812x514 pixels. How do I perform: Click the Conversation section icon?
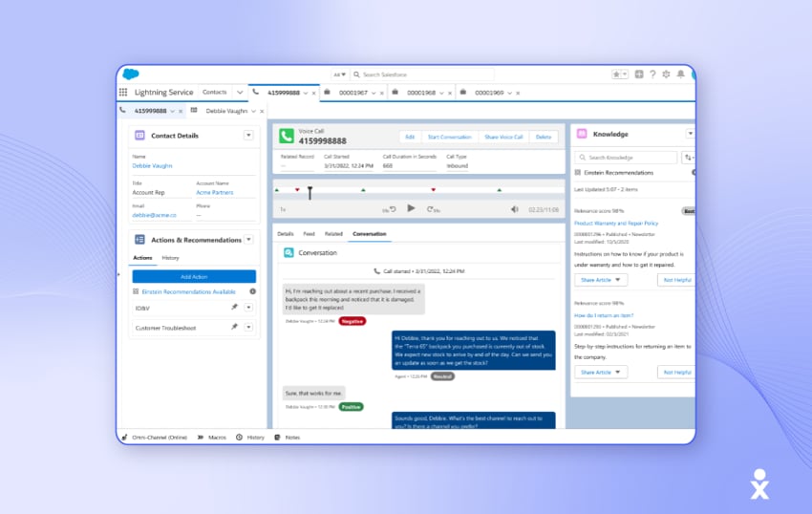pyautogui.click(x=288, y=253)
